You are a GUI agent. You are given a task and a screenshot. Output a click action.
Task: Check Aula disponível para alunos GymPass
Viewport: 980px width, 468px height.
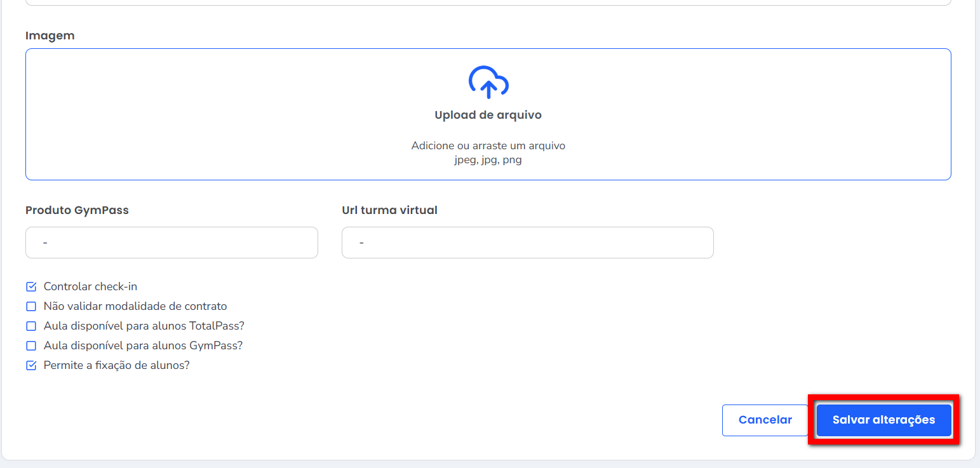pos(31,346)
